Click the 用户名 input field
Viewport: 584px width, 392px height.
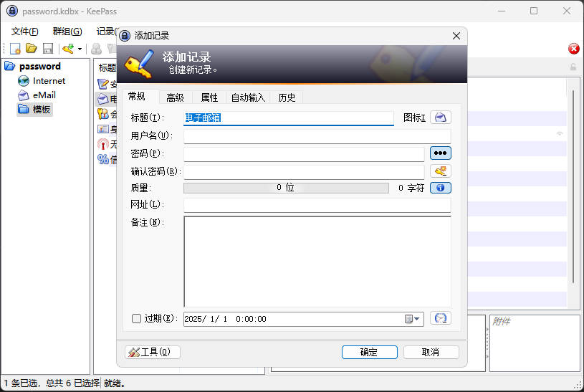coord(317,136)
